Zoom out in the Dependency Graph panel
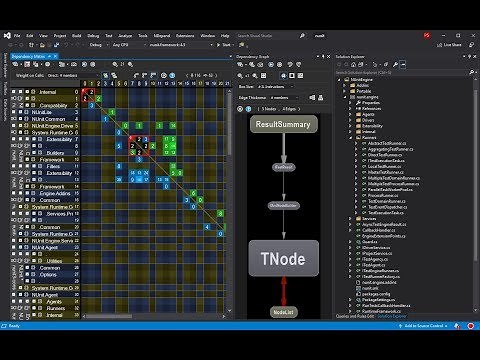 [x=240, y=76]
